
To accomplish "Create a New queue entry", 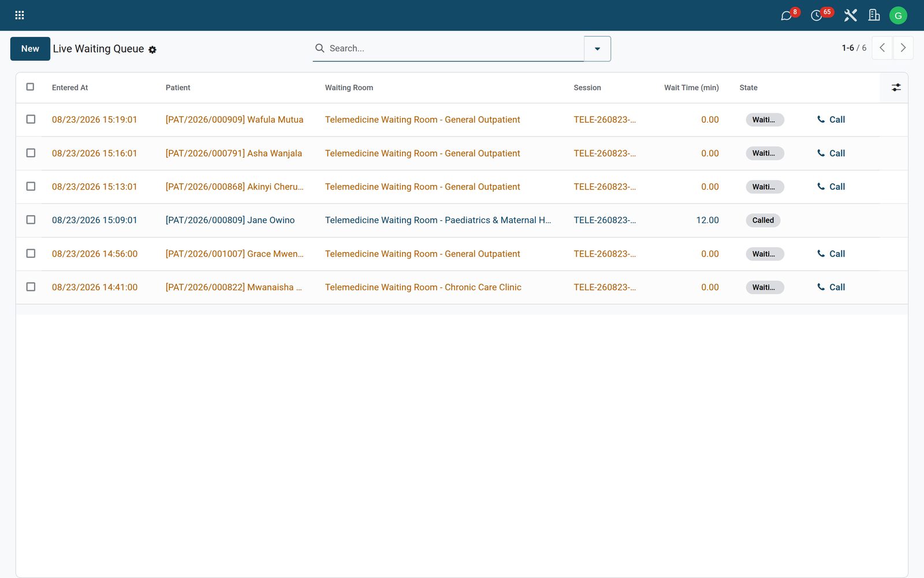I will pyautogui.click(x=30, y=49).
